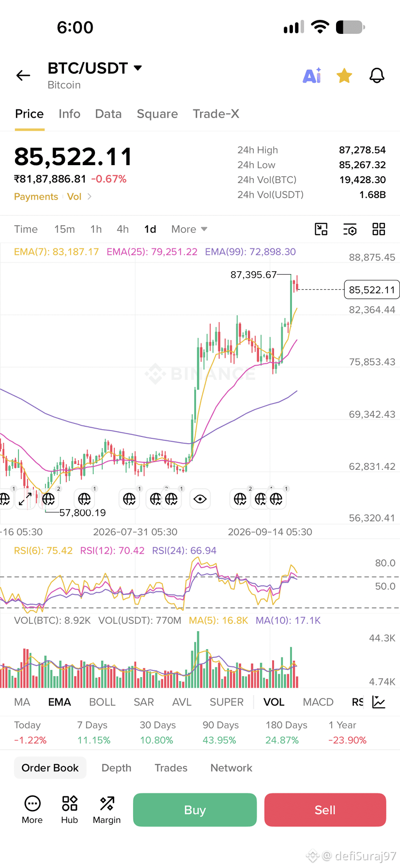This screenshot has height=868, width=400.
Task: Expand Payments Vol chevron
Action: coord(89,197)
